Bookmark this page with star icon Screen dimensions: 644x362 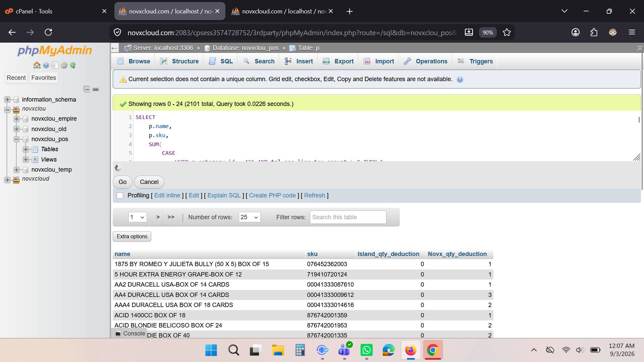pos(507,32)
